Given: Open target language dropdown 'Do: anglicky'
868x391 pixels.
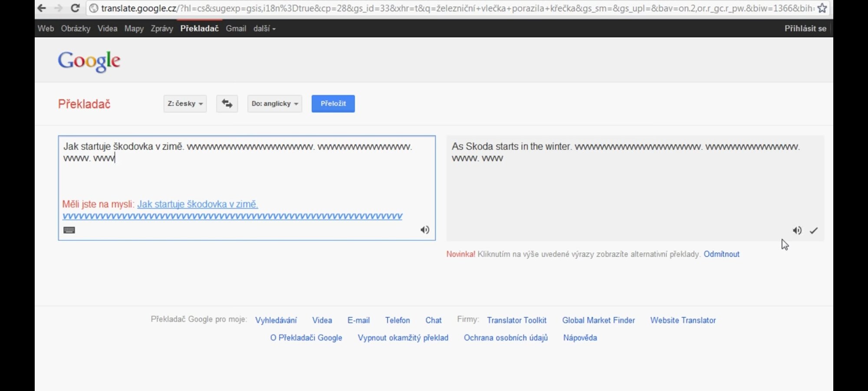Looking at the screenshot, I should pyautogui.click(x=274, y=104).
